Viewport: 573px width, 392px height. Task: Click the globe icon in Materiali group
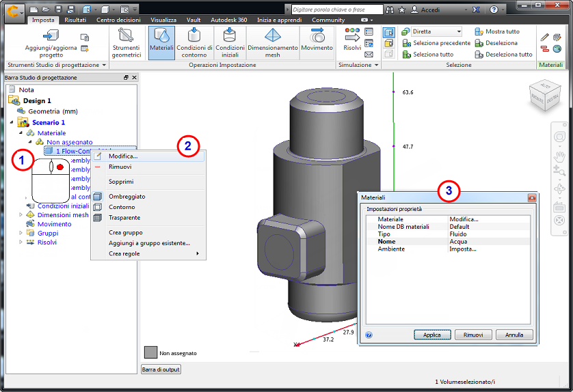557,48
